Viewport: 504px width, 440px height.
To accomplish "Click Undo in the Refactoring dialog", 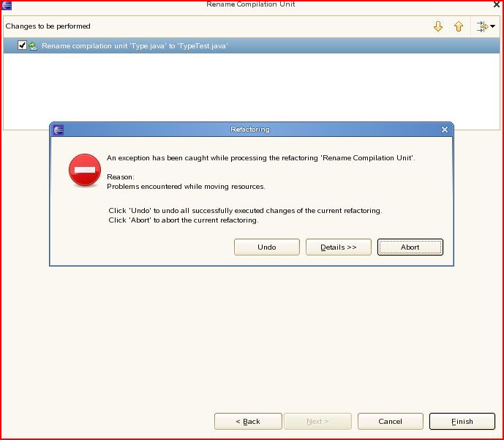I will click(267, 247).
